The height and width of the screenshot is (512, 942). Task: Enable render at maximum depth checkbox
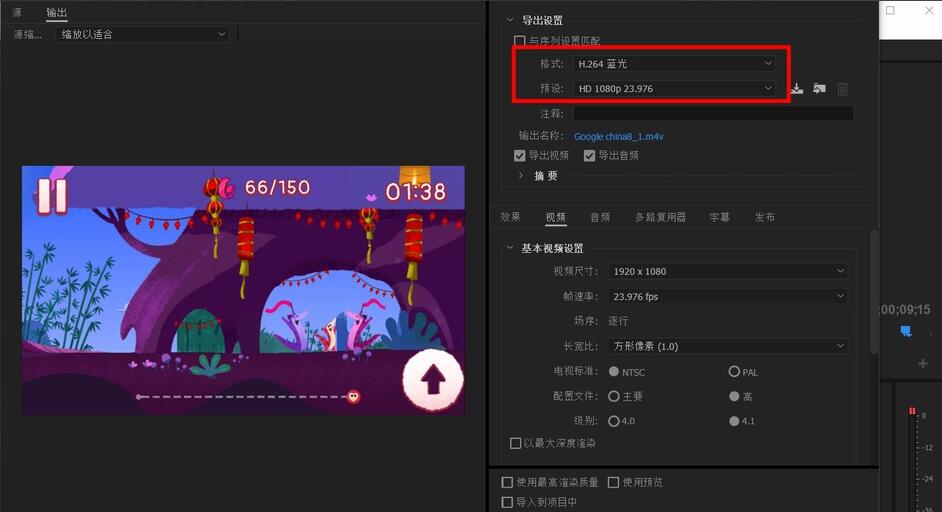click(515, 443)
